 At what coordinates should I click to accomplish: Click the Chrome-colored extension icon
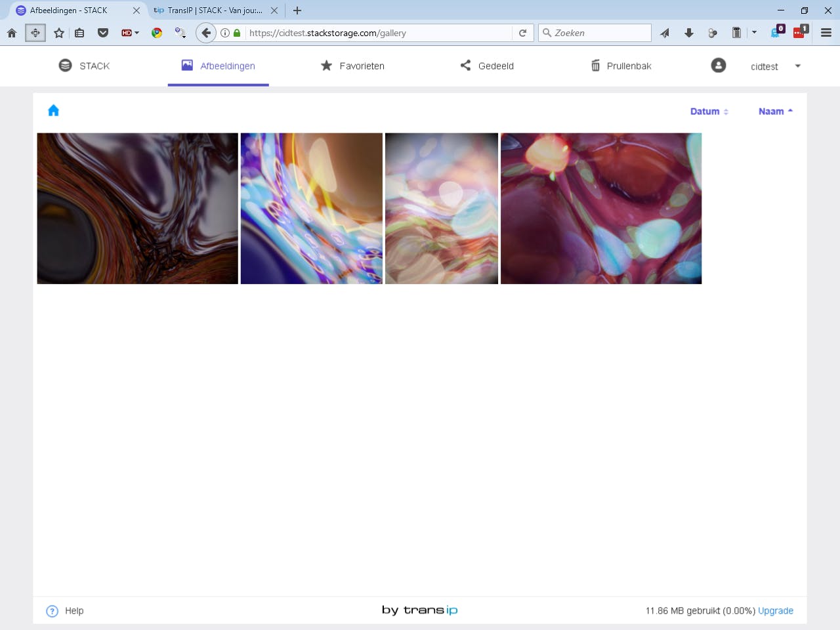[157, 33]
